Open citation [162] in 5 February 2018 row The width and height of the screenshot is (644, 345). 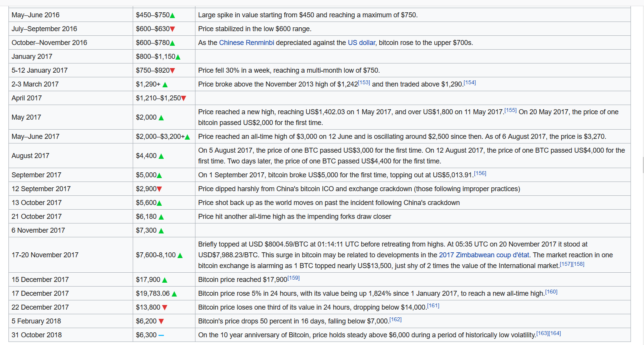(395, 320)
